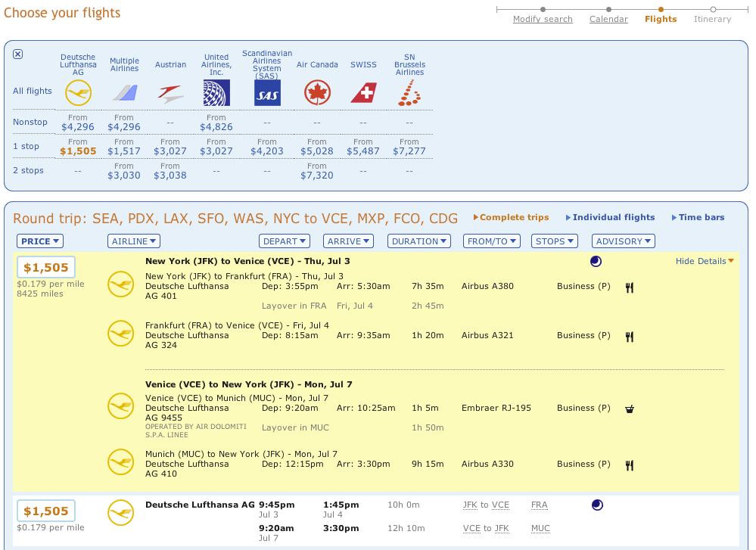Click All flights row label
The image size is (756, 550).
pos(33,91)
